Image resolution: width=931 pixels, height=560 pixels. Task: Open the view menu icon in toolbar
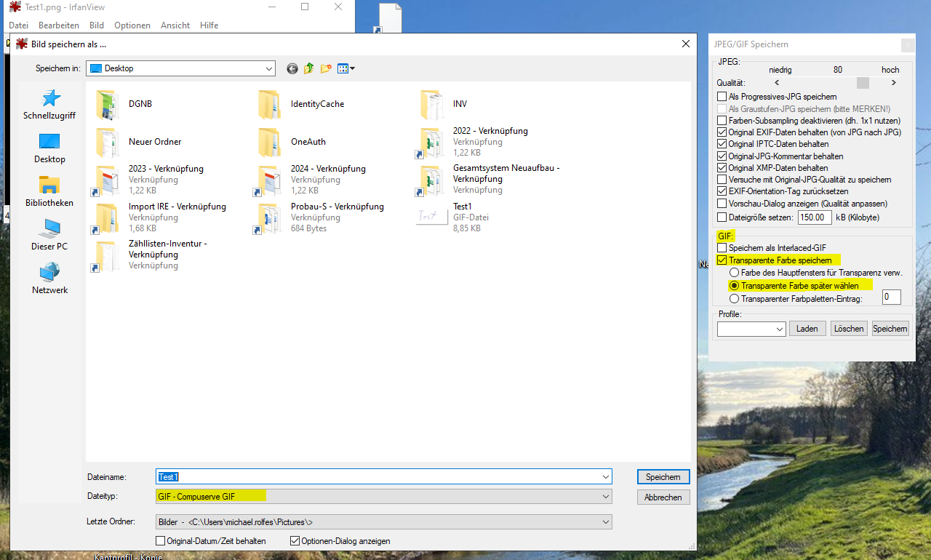346,68
